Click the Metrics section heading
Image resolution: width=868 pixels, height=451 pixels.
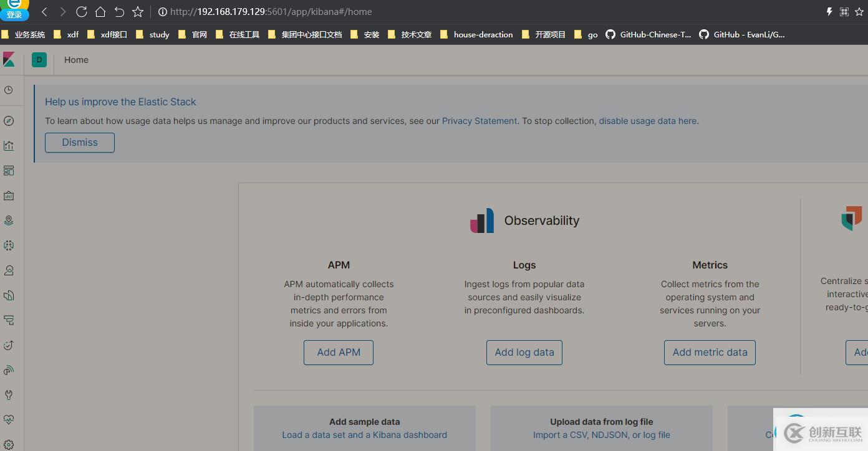click(x=710, y=265)
